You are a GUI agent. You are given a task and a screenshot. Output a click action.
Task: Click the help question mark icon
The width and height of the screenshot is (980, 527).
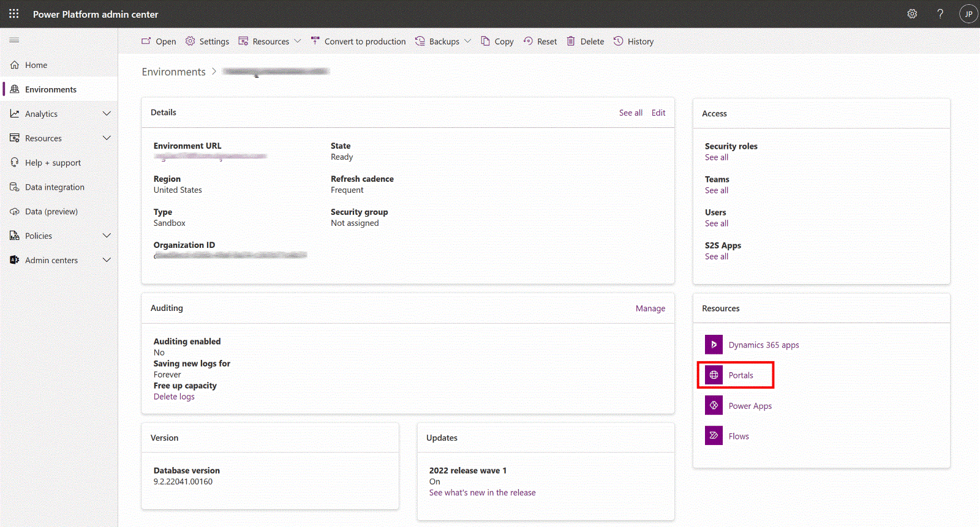[940, 13]
